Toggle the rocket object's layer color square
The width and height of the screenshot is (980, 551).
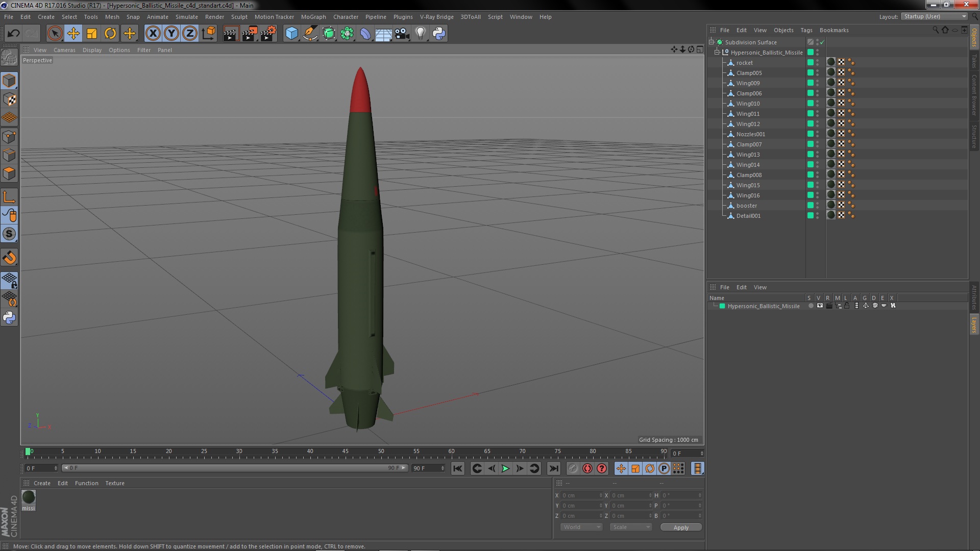[x=810, y=63]
